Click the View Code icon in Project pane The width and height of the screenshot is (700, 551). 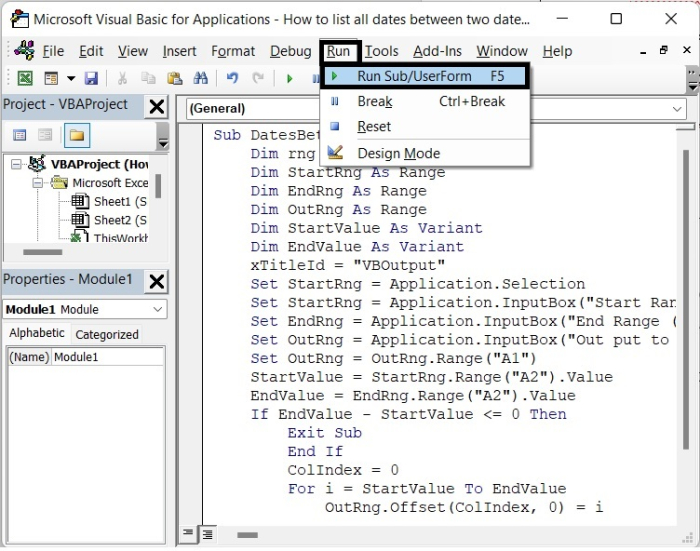pyautogui.click(x=20, y=135)
